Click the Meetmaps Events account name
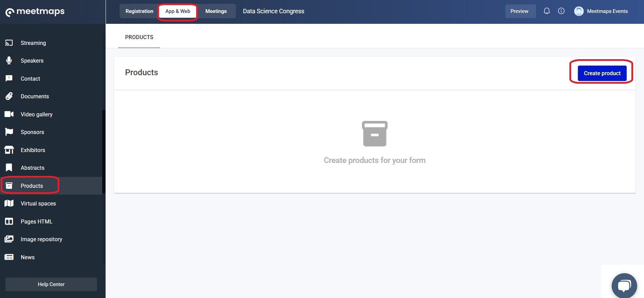Viewport: 644px width, 298px height. 607,11
